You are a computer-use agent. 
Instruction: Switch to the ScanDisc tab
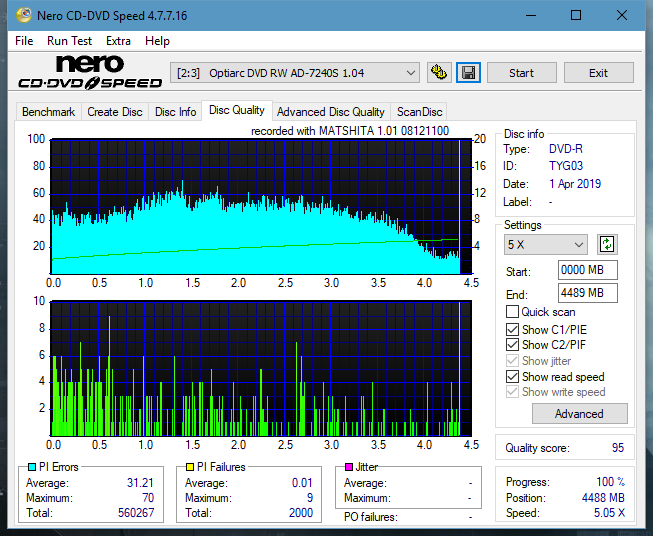[419, 112]
